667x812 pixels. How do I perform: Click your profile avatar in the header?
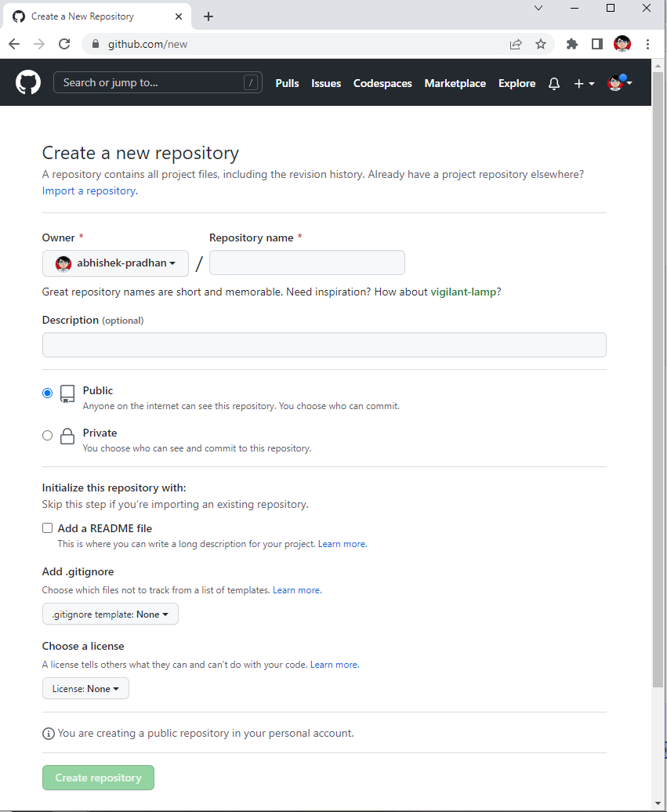pyautogui.click(x=615, y=83)
